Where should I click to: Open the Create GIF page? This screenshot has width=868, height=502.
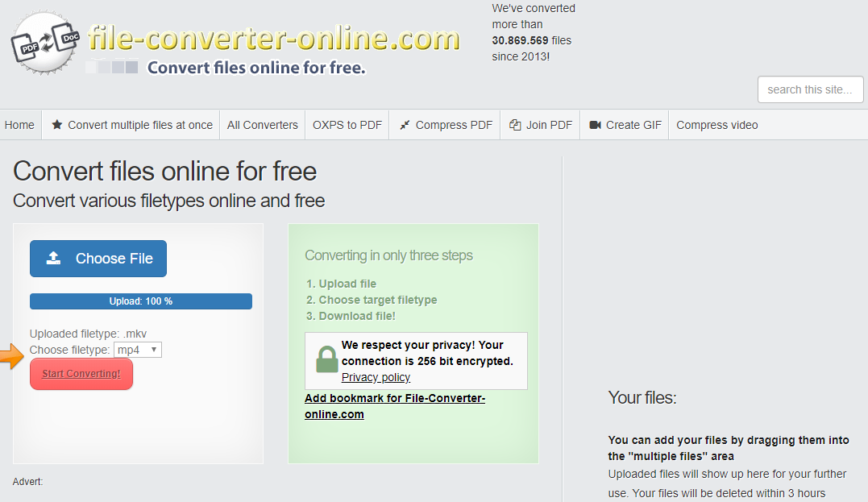(x=625, y=125)
